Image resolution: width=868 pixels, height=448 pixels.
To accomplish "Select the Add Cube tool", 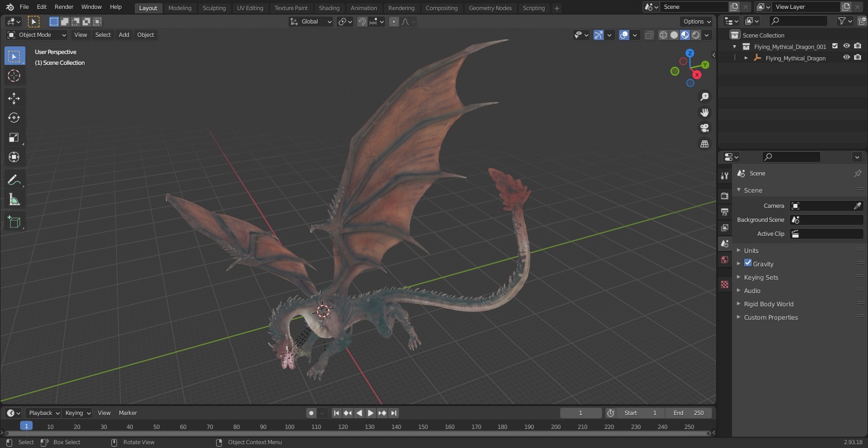I will click(x=14, y=222).
